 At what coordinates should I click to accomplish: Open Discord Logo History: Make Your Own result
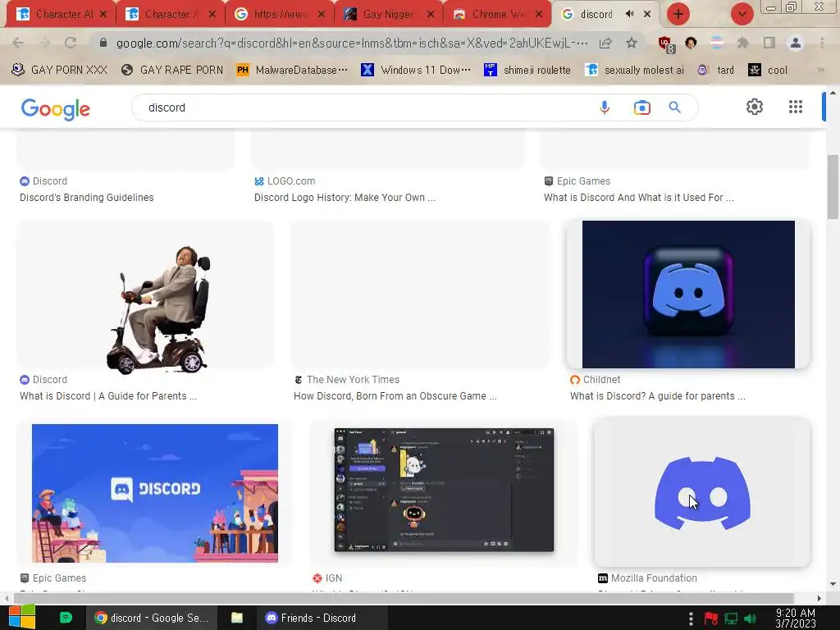coord(345,198)
